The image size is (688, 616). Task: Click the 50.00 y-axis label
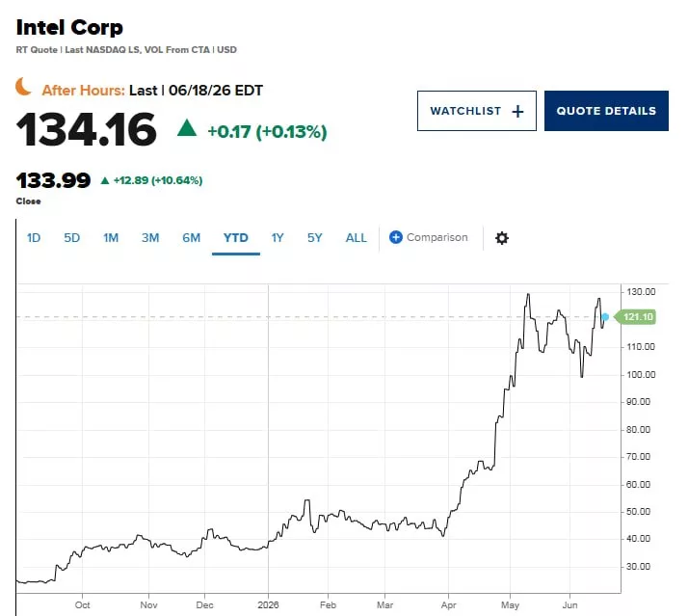tap(639, 512)
